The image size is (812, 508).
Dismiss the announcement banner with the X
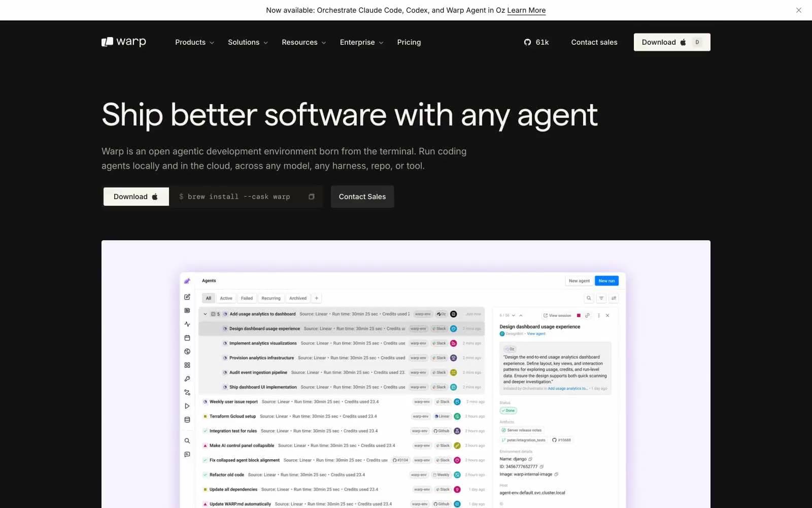click(799, 10)
